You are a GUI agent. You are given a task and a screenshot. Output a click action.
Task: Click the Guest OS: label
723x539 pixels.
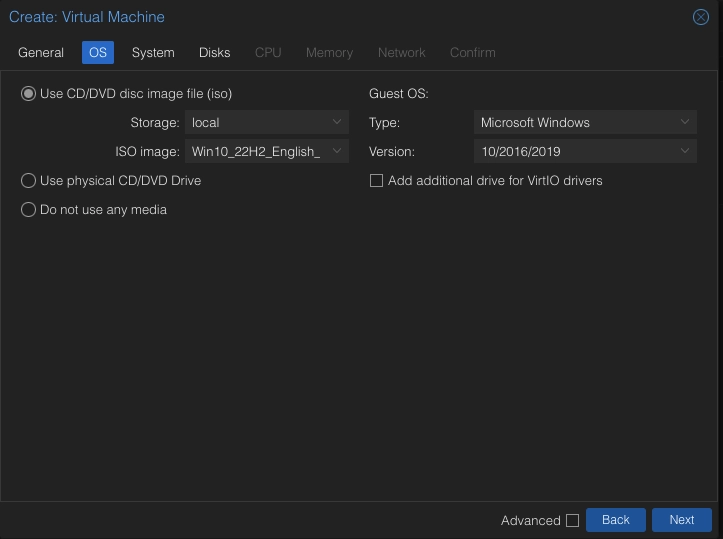click(x=398, y=94)
